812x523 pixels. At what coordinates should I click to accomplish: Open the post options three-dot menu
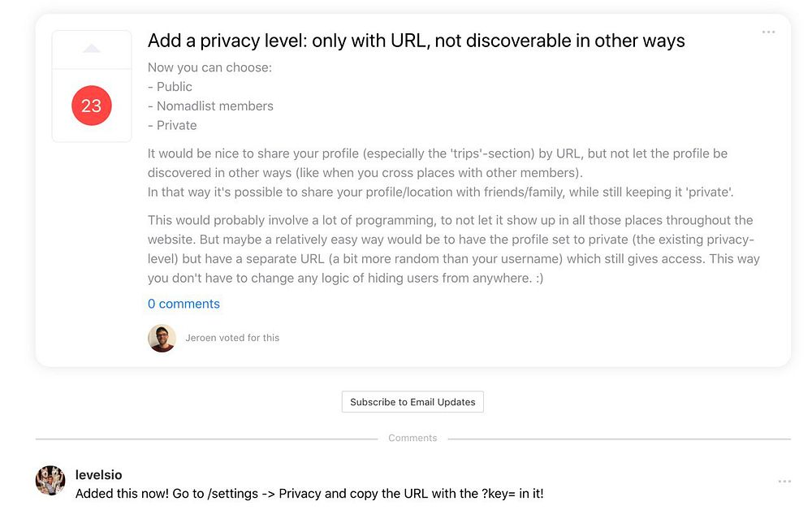[768, 32]
